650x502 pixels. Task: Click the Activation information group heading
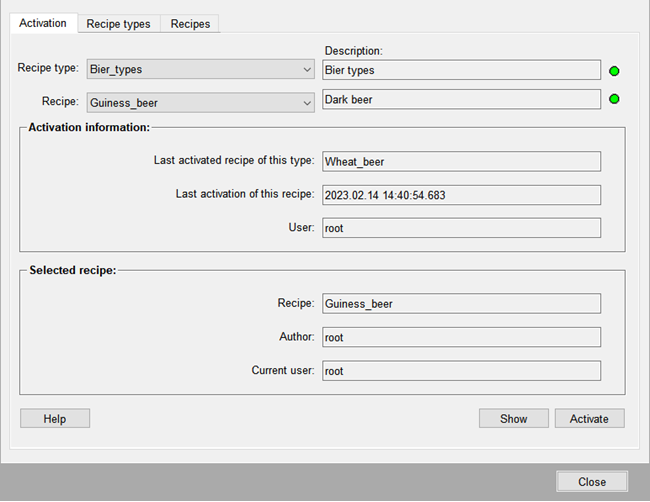(89, 128)
